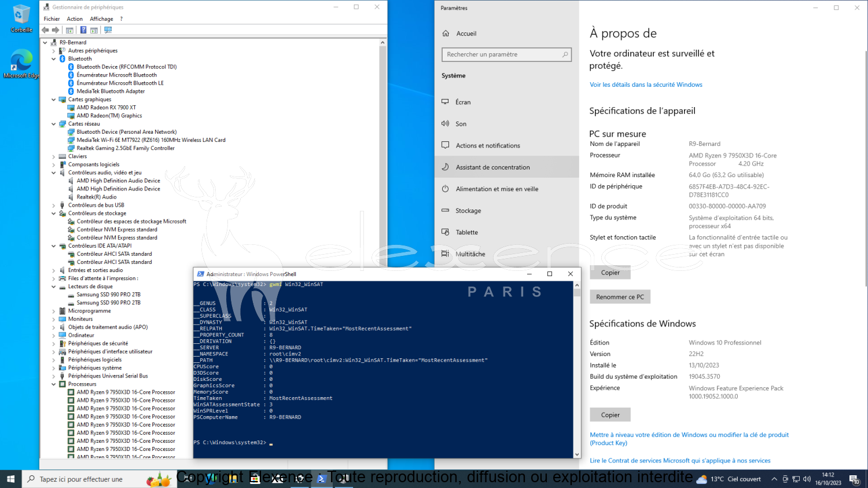
Task: Click Renommer ce PC button
Action: [620, 297]
